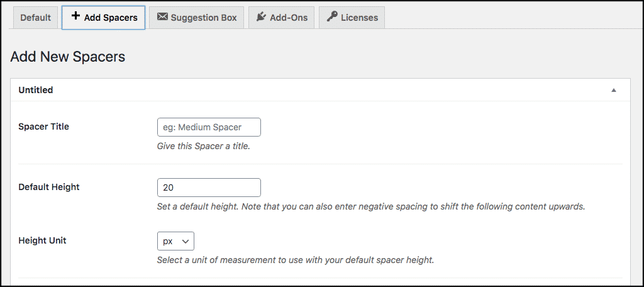
Task: Click the "Select a unit of measurement" hint
Action: click(x=295, y=260)
